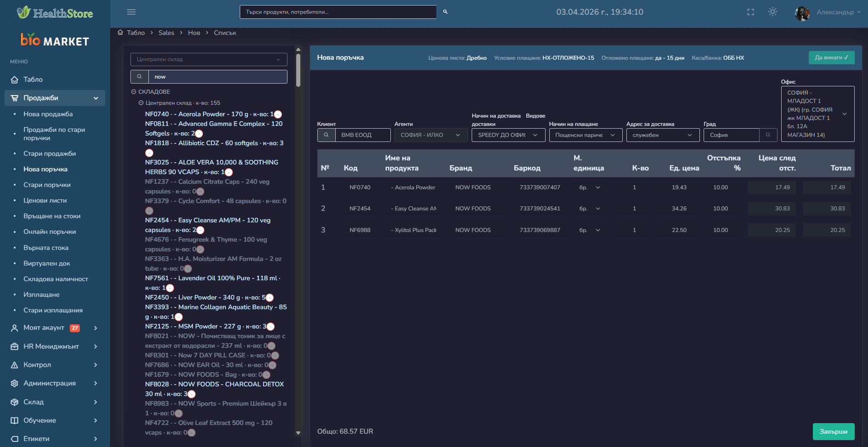Open the Офис dropdown
The image size is (868, 447).
click(817, 114)
